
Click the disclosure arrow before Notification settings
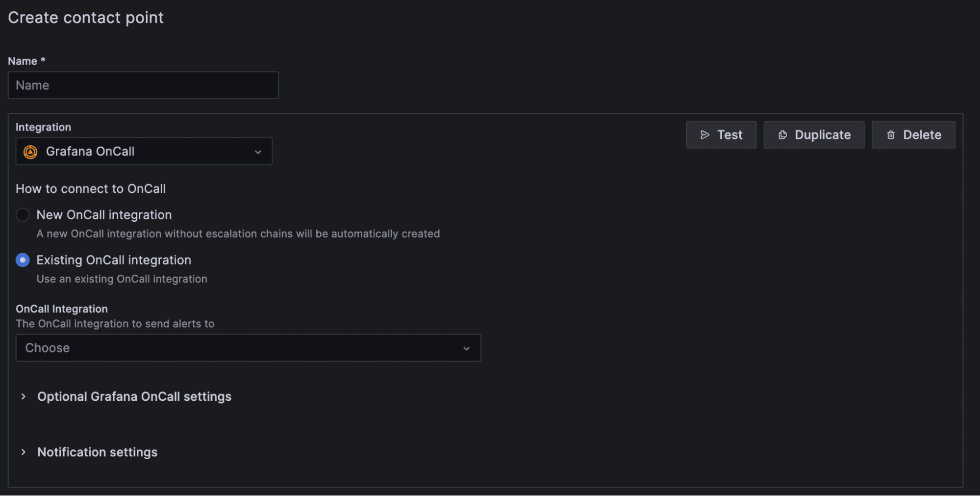point(23,452)
